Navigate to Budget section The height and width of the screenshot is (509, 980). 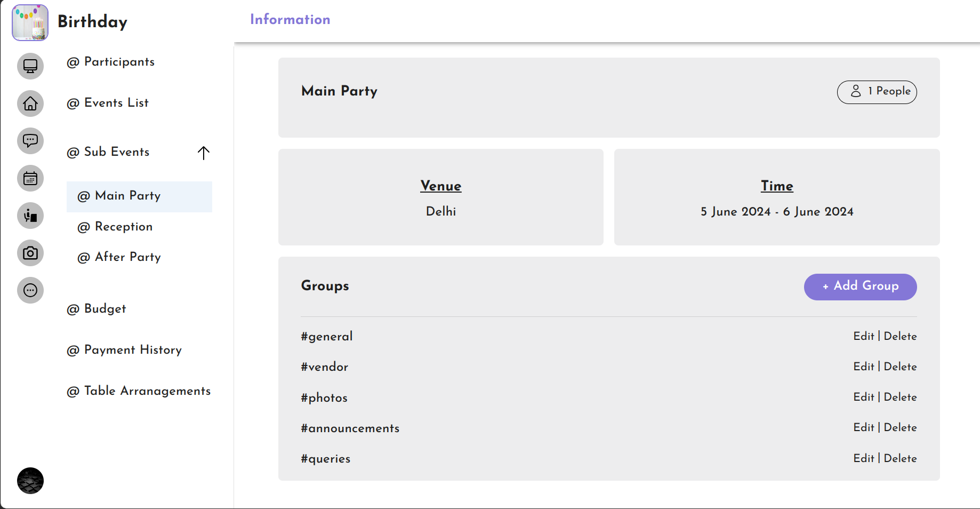click(x=96, y=308)
